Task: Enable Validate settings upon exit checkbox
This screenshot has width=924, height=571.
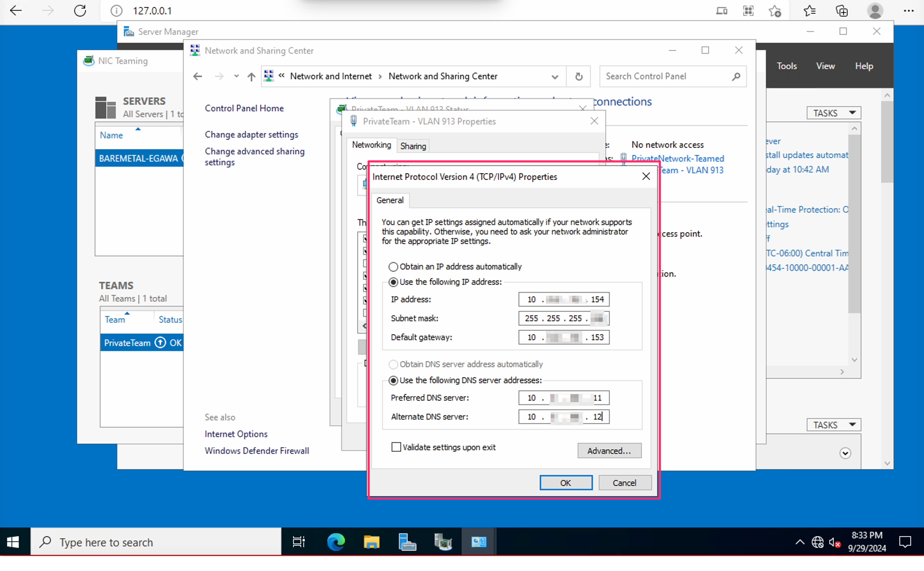Action: [396, 447]
